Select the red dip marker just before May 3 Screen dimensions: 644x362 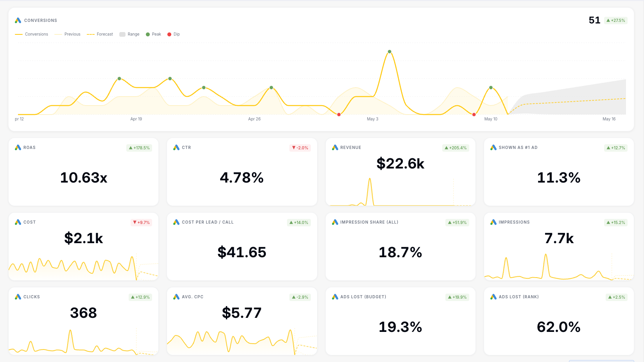tap(339, 115)
